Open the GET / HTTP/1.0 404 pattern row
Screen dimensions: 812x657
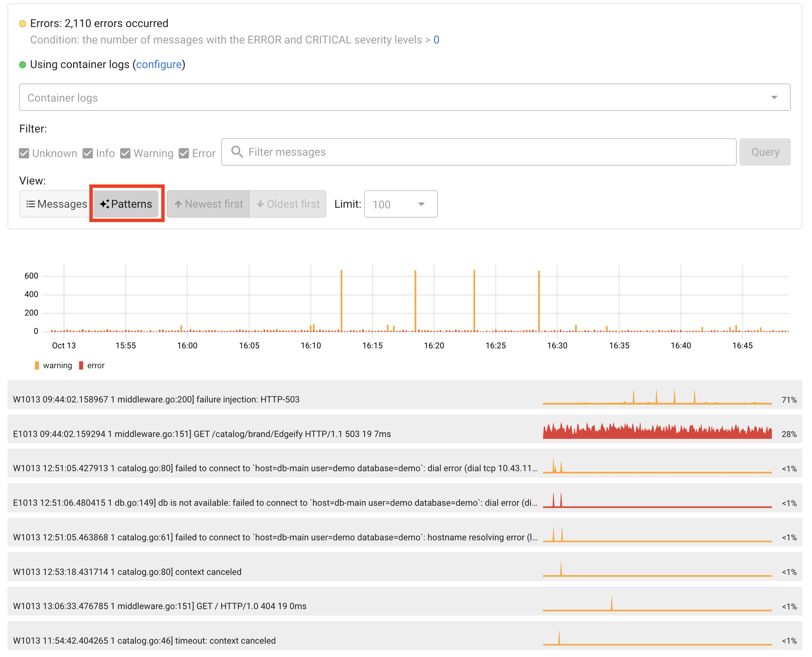(405, 601)
